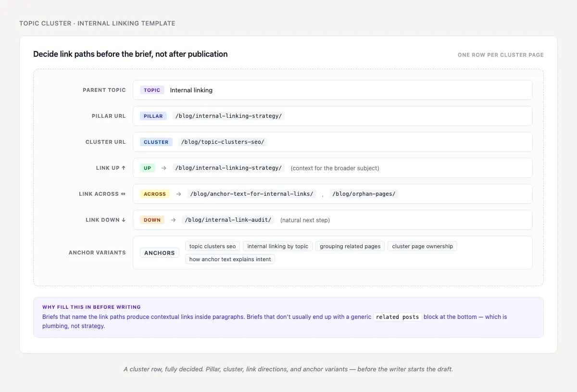The image size is (577, 392).
Task: Select 'cluster page ownership' anchor chip
Action: (423, 246)
